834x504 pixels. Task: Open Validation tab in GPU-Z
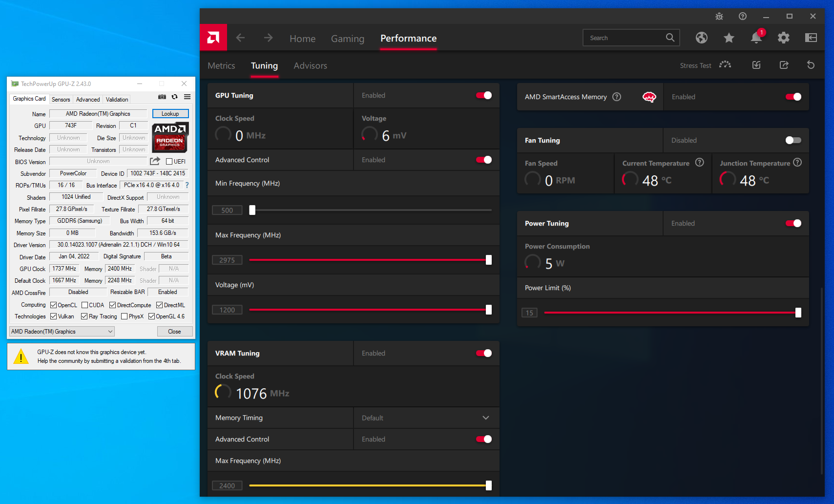pos(117,99)
